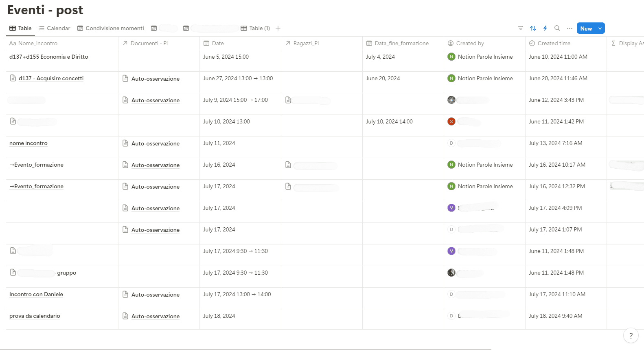Image resolution: width=644 pixels, height=350 pixels.
Task: Click Ragazzi_PI page icon in July 9 row
Action: coord(288,100)
